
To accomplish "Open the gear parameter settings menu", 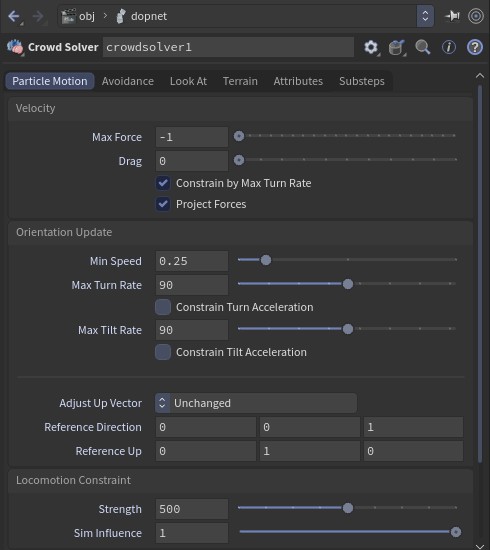I will click(x=371, y=47).
